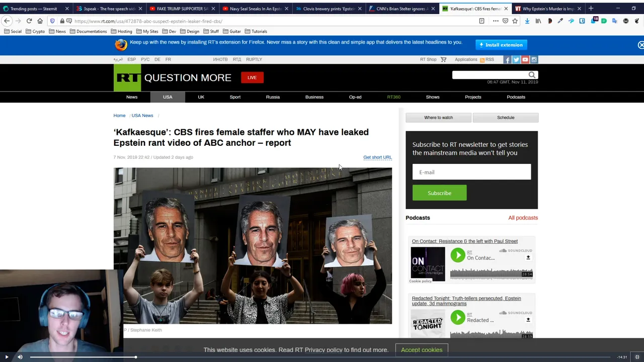
Task: Open the Podcasts nav item
Action: click(x=516, y=97)
